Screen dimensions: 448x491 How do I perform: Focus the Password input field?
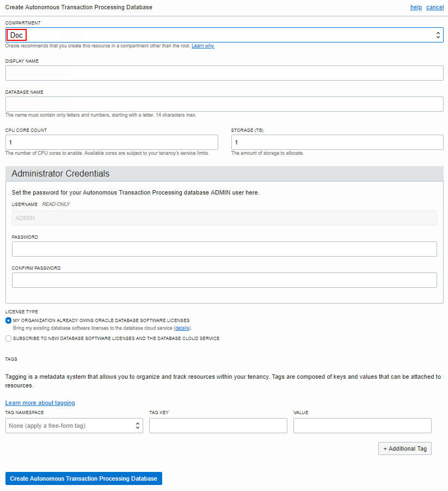tap(224, 249)
